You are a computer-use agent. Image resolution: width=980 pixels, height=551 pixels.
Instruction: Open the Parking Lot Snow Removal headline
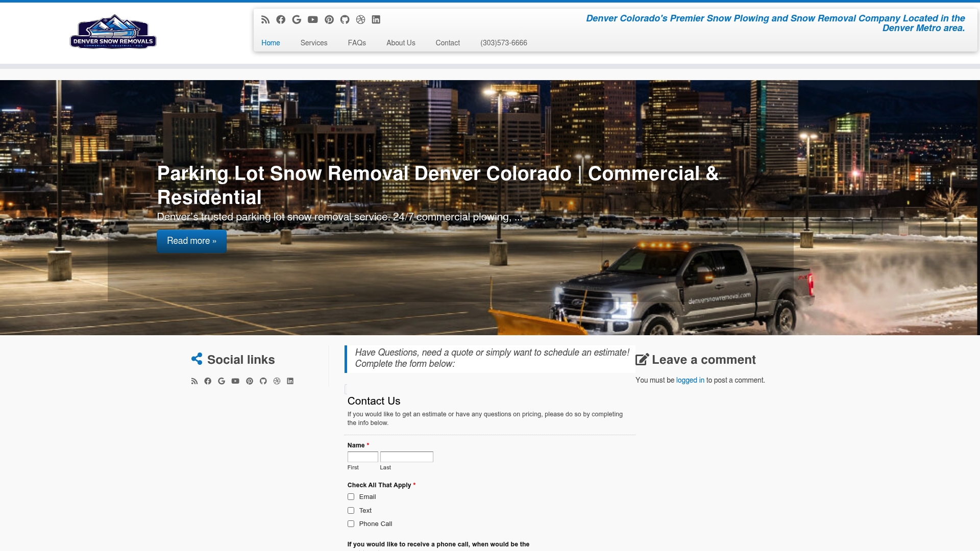(437, 185)
